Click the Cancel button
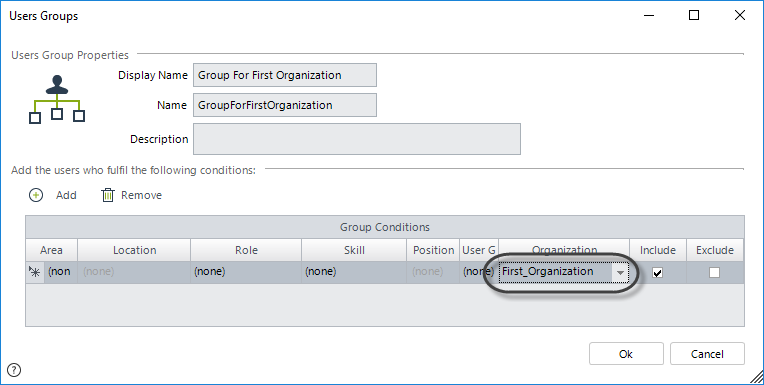The image size is (764, 385). tap(707, 354)
